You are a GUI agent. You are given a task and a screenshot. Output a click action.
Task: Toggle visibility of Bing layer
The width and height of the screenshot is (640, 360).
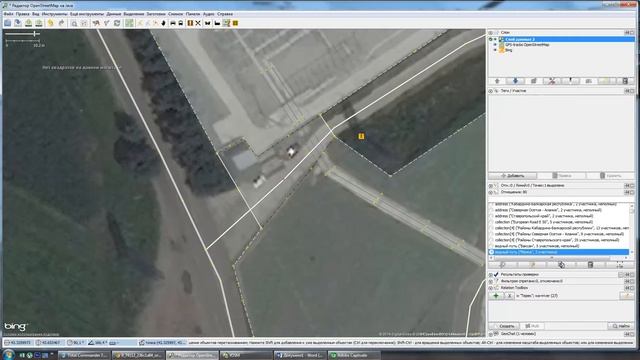(x=496, y=50)
